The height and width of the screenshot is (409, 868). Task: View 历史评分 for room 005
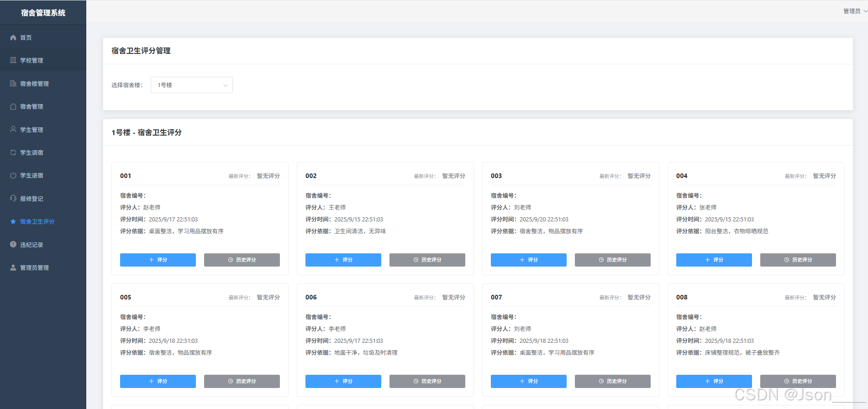click(x=242, y=381)
